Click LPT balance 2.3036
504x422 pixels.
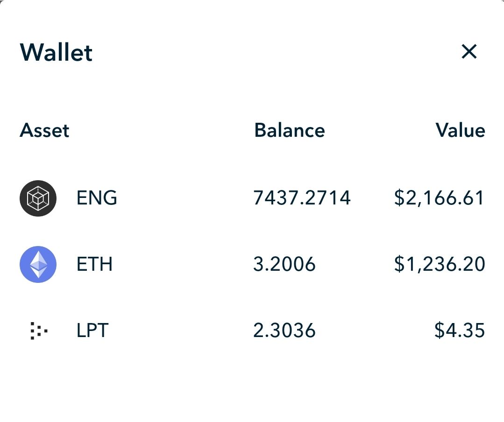[x=284, y=331]
